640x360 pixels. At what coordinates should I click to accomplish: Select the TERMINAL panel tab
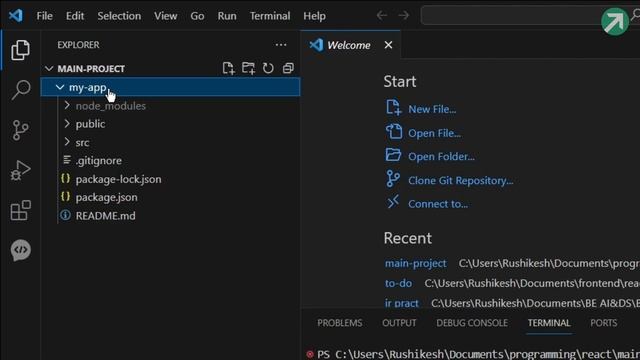[x=549, y=323]
